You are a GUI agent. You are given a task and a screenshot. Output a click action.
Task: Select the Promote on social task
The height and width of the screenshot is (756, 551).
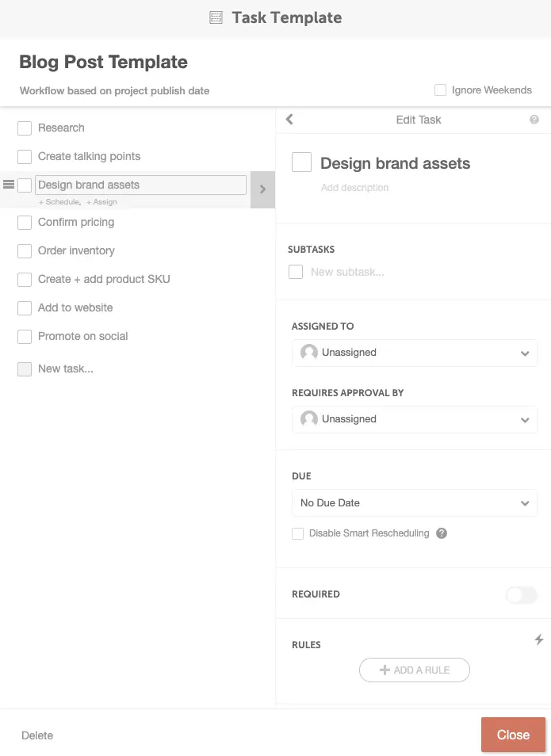tap(83, 337)
